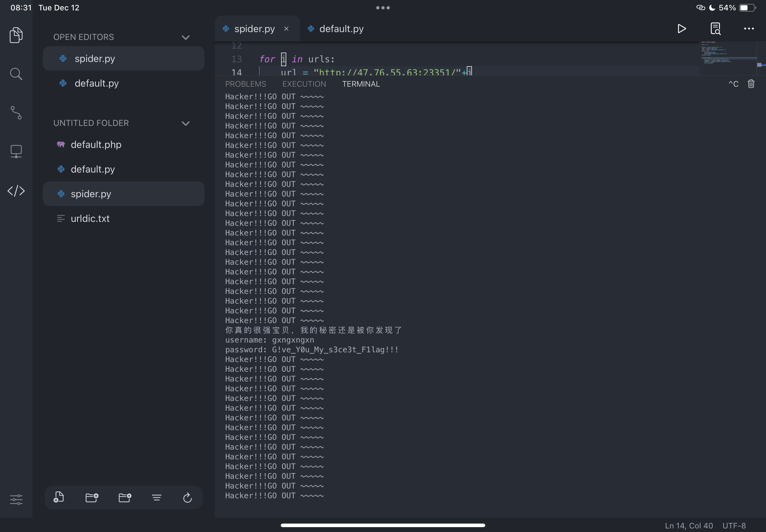This screenshot has width=766, height=532.
Task: Create a new folder with plus icon
Action: (x=92, y=497)
